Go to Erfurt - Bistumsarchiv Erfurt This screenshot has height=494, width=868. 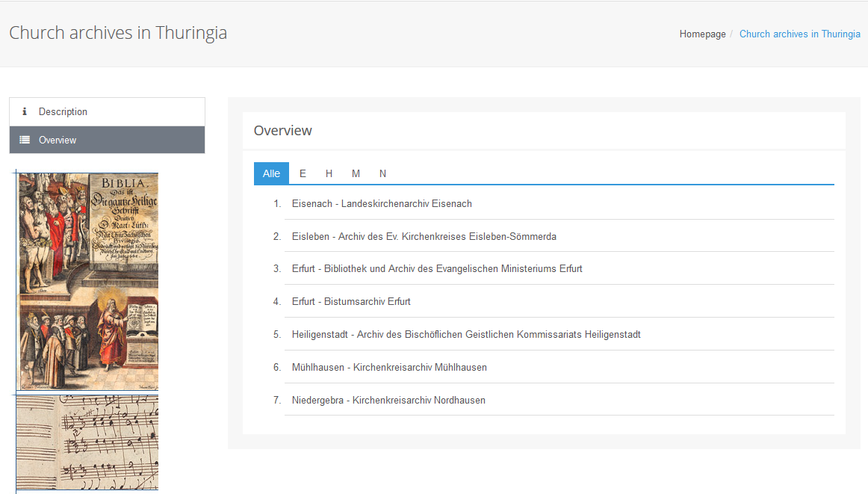351,301
